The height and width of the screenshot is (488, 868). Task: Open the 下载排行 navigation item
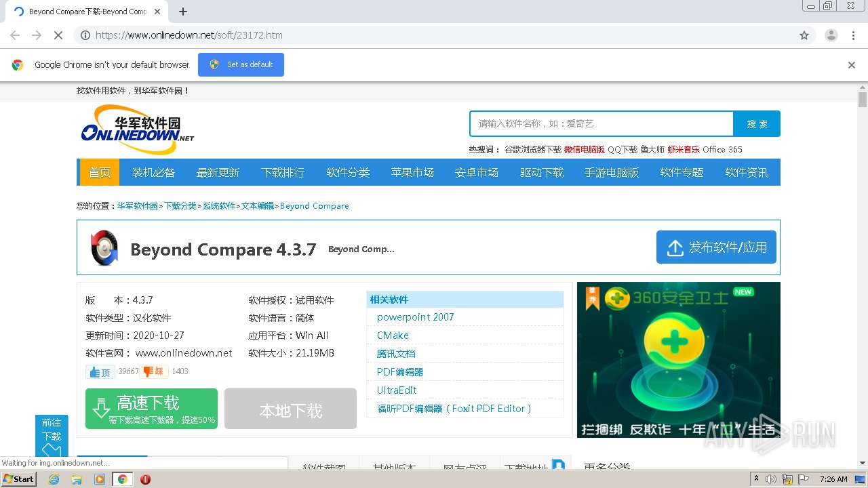[x=283, y=172]
